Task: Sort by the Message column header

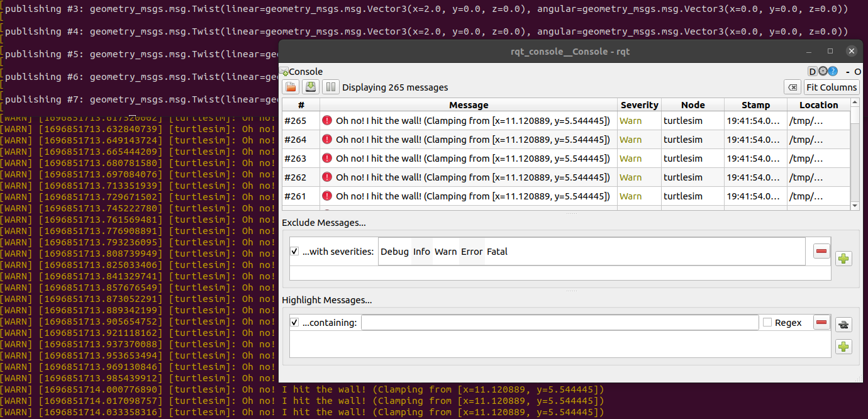Action: click(469, 105)
